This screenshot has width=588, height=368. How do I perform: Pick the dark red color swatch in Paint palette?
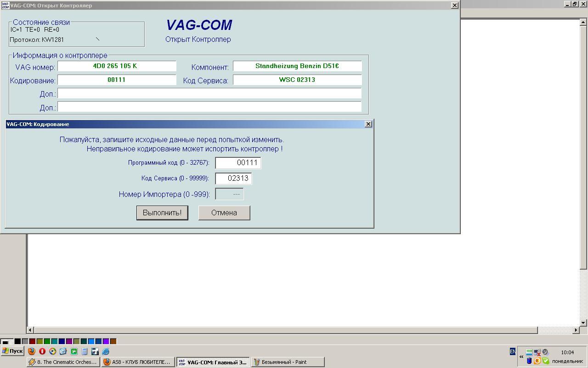click(x=32, y=341)
